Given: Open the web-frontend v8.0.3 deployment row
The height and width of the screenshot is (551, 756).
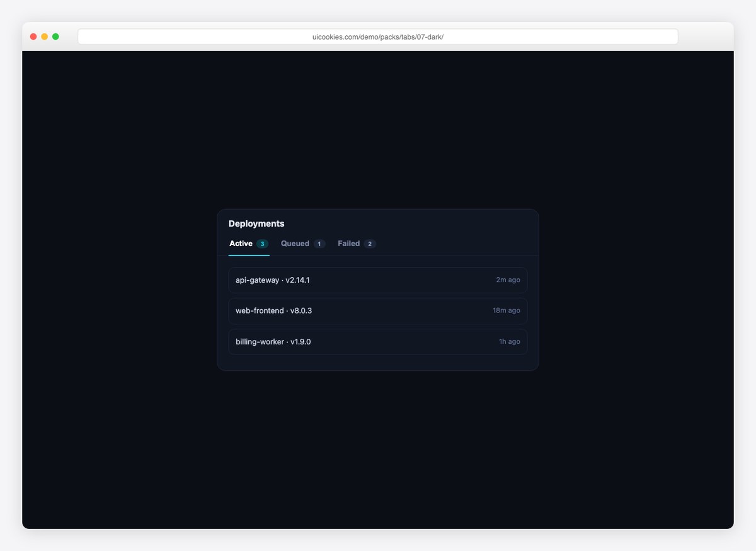Looking at the screenshot, I should [378, 311].
